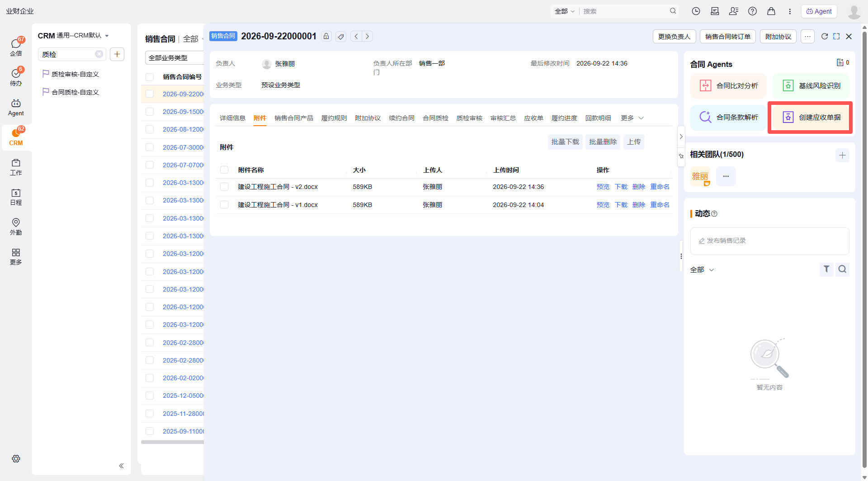Check the 建设工程施工合同 - v2.docx row
The image size is (868, 481).
tap(224, 187)
